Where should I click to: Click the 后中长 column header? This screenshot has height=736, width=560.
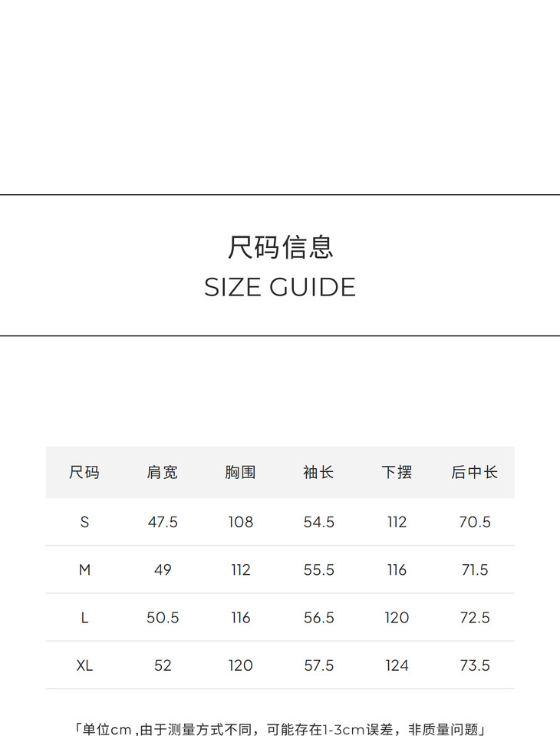coord(475,473)
